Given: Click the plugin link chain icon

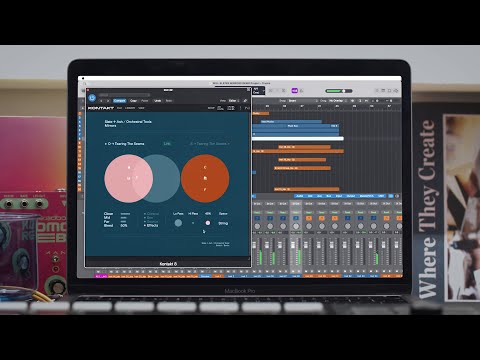Looking at the screenshot, I should tap(245, 101).
